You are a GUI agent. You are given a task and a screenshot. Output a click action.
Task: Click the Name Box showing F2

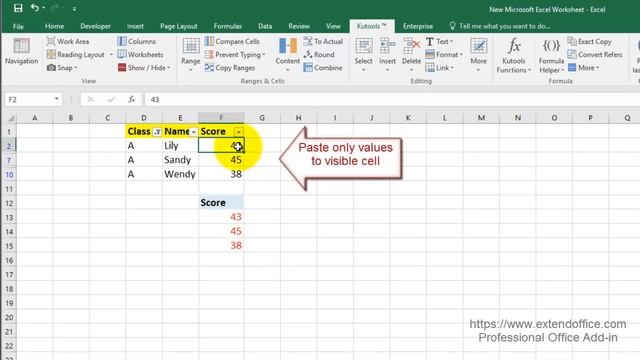[29, 99]
